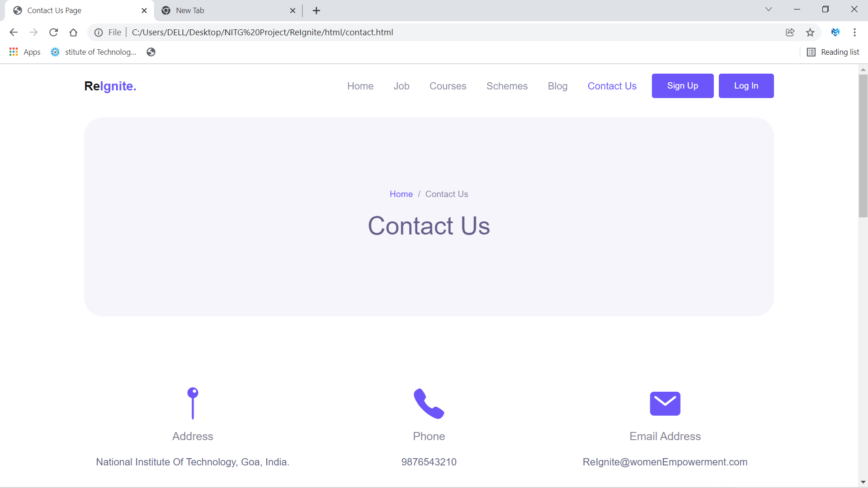Reload the current page
The width and height of the screenshot is (868, 488).
tap(53, 32)
